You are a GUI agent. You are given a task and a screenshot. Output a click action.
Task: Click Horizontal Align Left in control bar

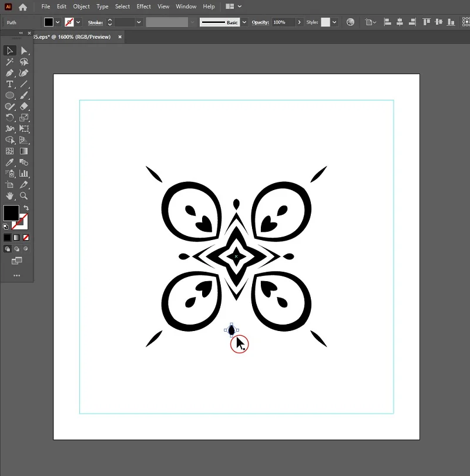[x=387, y=22]
